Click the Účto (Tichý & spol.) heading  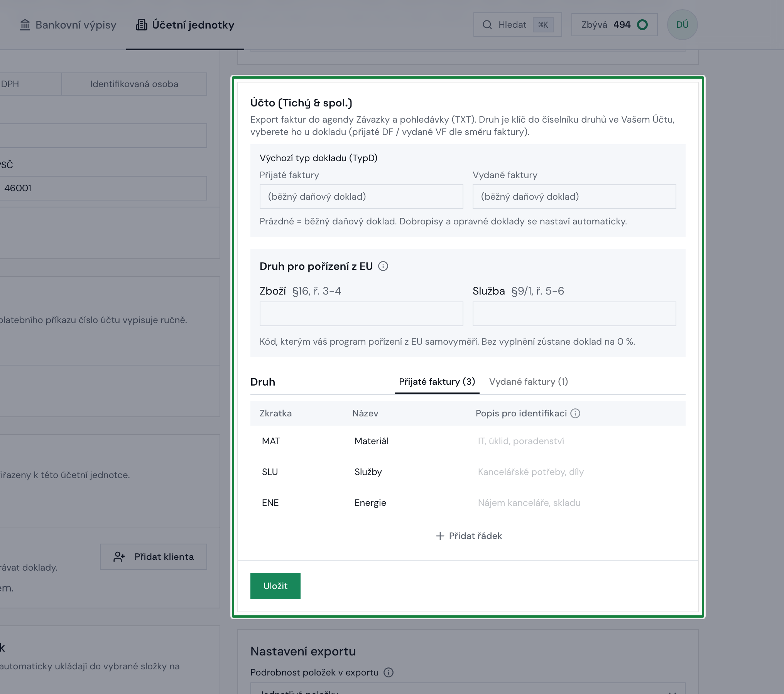coord(301,103)
